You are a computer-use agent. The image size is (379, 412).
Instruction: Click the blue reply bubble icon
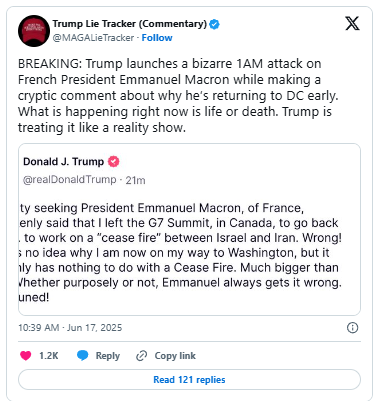click(x=82, y=356)
